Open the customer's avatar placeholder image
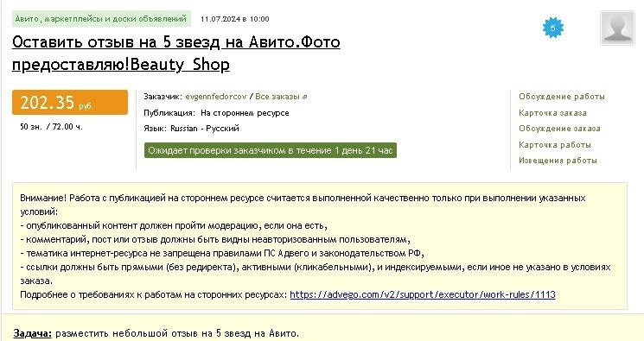 pos(617,28)
